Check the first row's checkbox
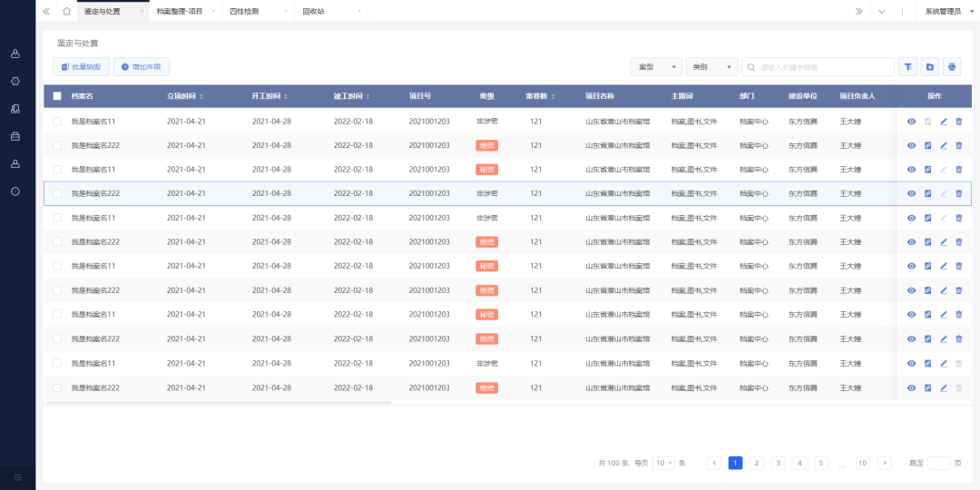Image resolution: width=980 pixels, height=490 pixels. [57, 122]
